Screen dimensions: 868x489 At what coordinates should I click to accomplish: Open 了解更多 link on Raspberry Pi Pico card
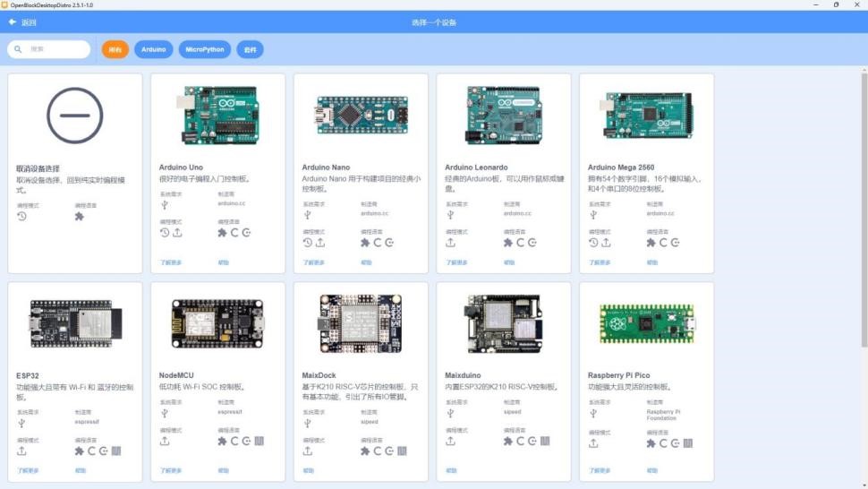(599, 471)
